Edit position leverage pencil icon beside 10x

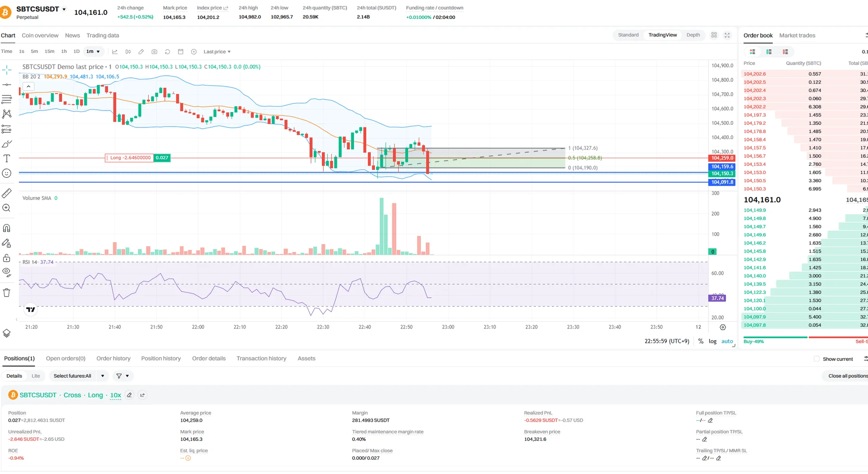tap(129, 395)
